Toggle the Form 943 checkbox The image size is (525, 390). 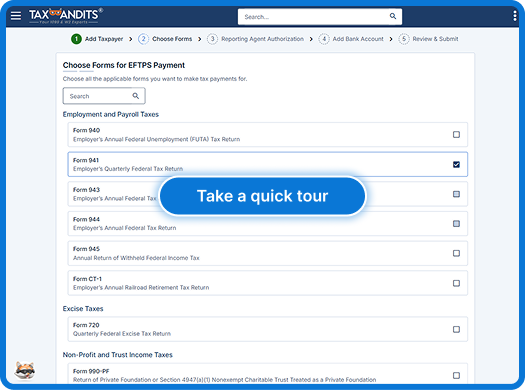click(x=456, y=194)
